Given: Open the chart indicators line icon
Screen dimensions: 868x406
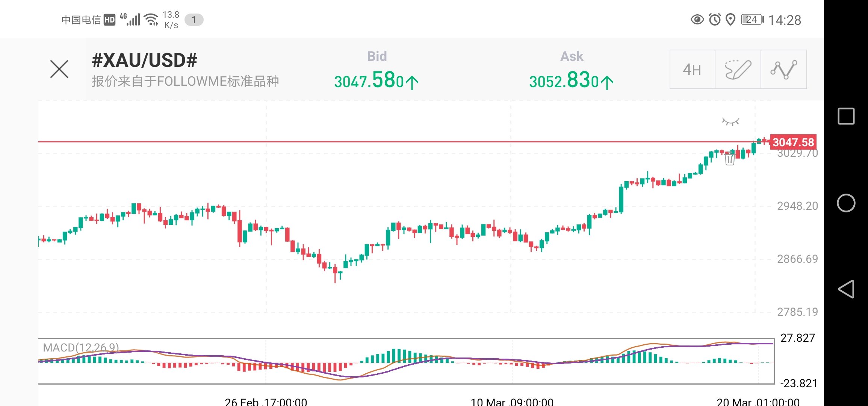Looking at the screenshot, I should click(783, 70).
